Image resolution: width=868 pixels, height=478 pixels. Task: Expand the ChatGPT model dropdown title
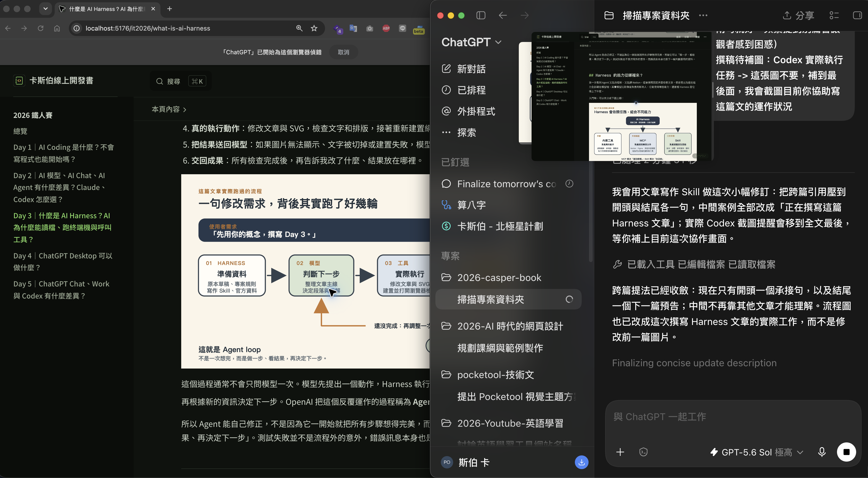(471, 42)
